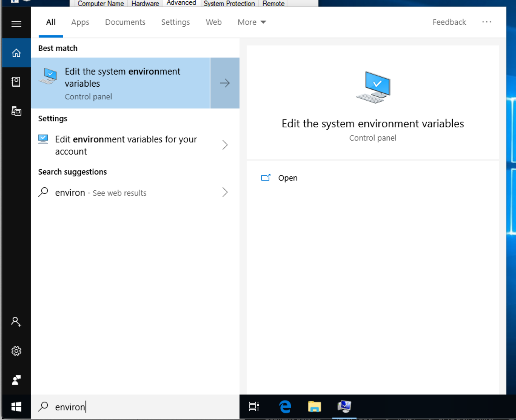The image size is (516, 420).
Task: Open the hamburger menu in search sidebar
Action: 16,24
